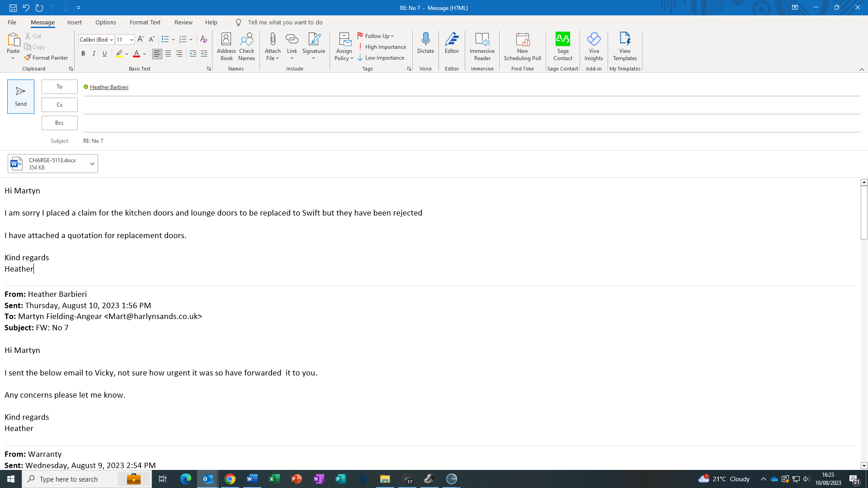Switch to the Insert ribbon tab
This screenshot has height=488, width=868.
coord(74,22)
